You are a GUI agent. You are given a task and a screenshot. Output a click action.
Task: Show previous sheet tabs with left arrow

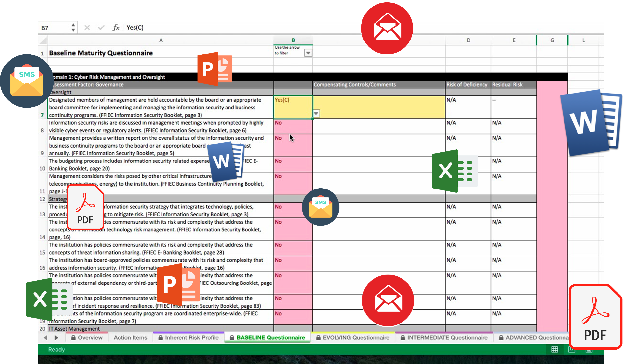[45, 337]
